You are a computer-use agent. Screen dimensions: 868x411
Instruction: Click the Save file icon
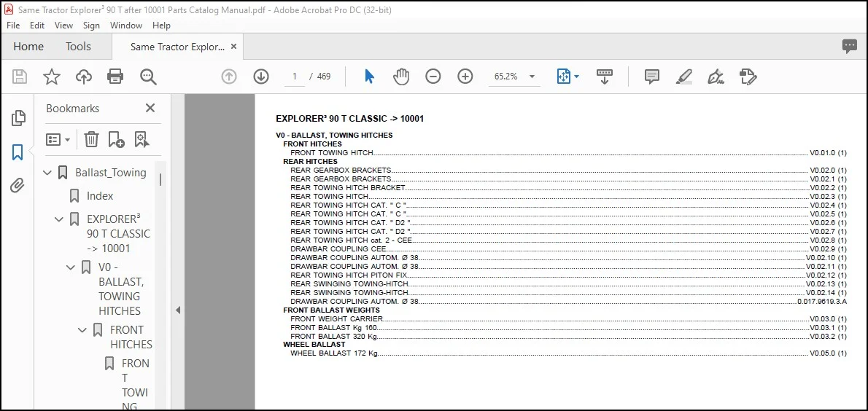click(20, 77)
